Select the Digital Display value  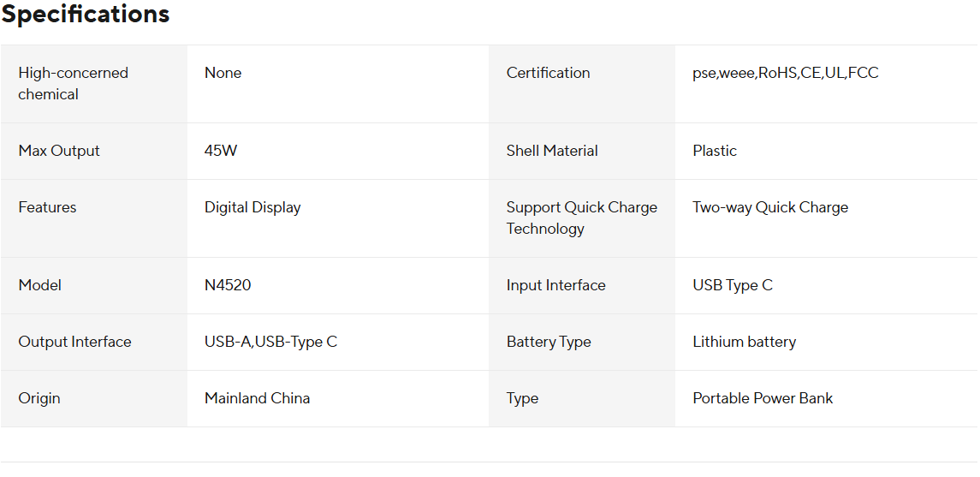(252, 207)
